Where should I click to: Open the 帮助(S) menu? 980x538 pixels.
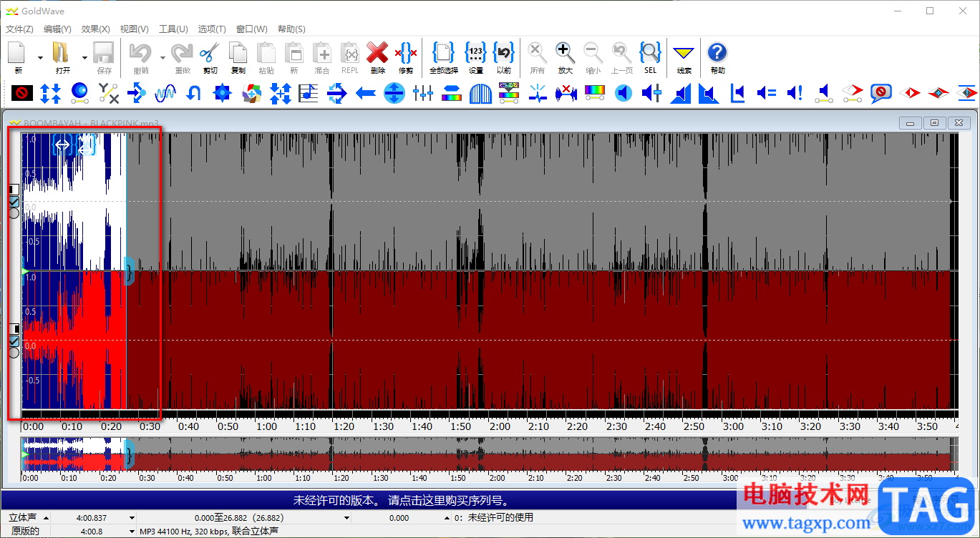click(291, 29)
